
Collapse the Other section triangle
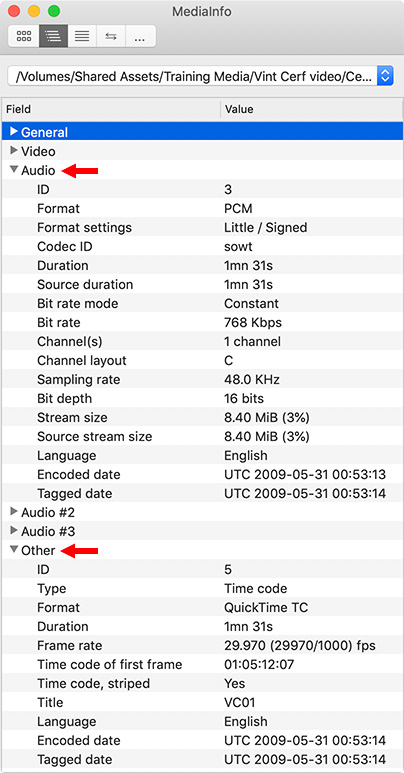coord(14,550)
